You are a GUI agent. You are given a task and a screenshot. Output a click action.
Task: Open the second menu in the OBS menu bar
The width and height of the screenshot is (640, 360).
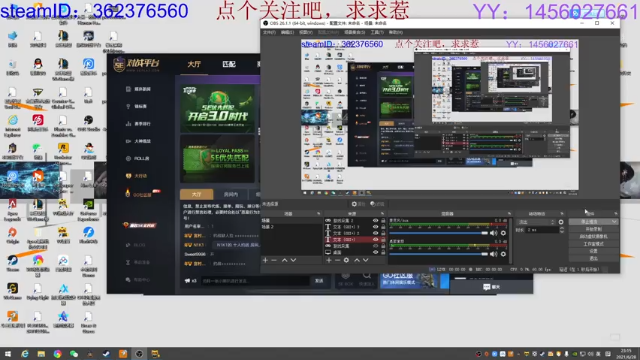pyautogui.click(x=287, y=32)
